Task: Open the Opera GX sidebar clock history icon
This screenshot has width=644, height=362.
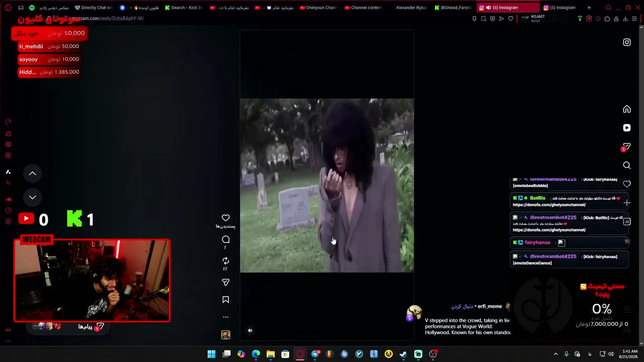Action: tap(8, 210)
